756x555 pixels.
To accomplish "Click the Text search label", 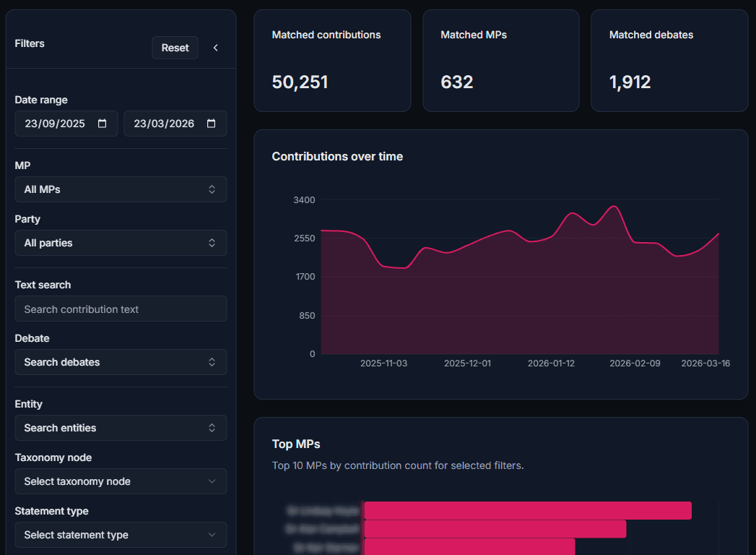I will coord(43,285).
